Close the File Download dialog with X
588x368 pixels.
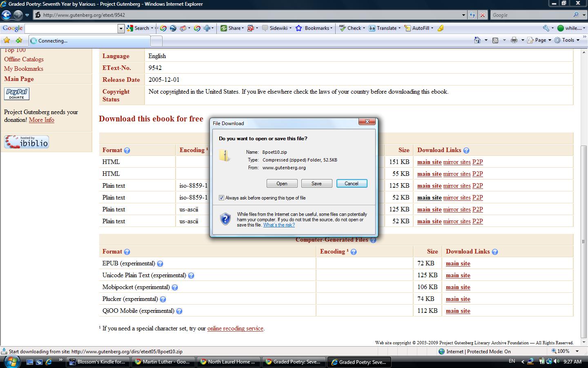click(x=367, y=121)
